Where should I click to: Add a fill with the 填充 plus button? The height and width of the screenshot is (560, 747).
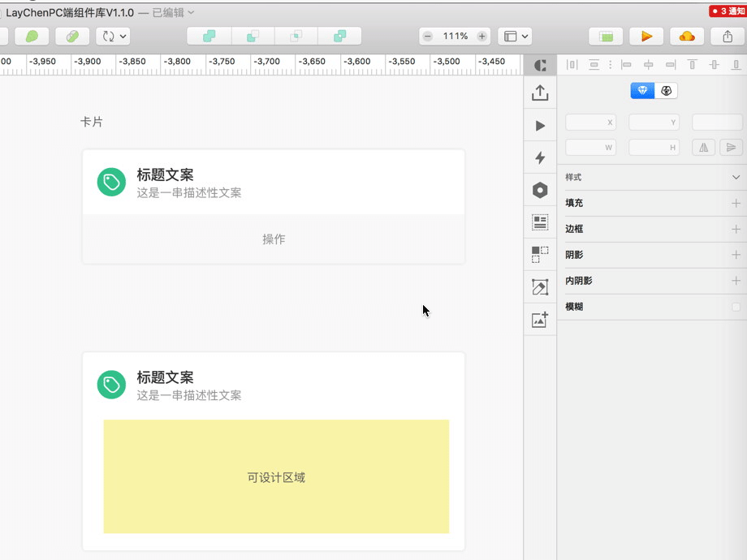[x=737, y=202]
